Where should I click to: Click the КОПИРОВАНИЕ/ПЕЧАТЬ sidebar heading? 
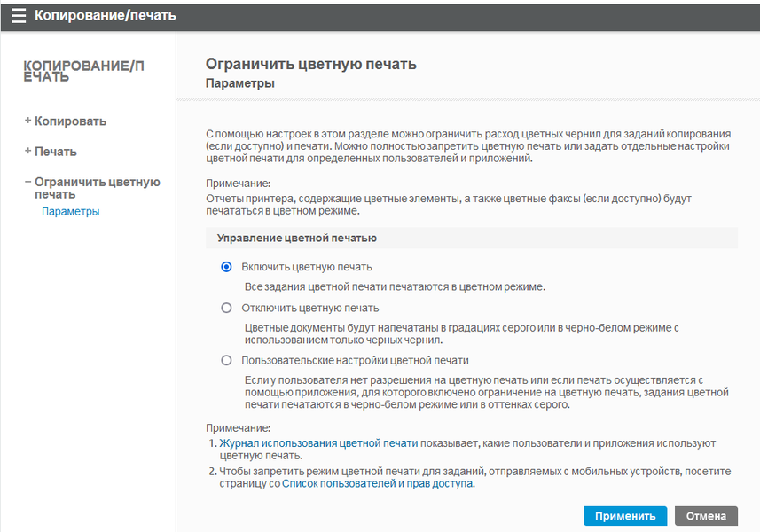click(x=80, y=71)
